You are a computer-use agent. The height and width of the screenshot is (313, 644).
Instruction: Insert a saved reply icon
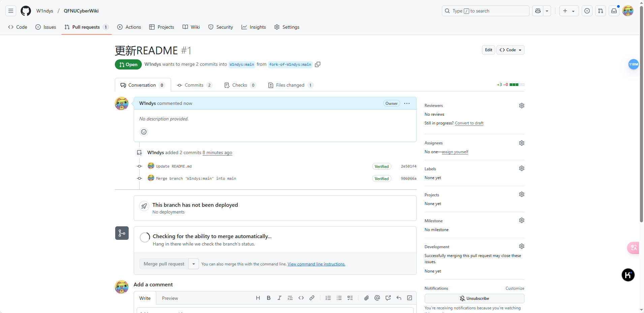coord(399,298)
